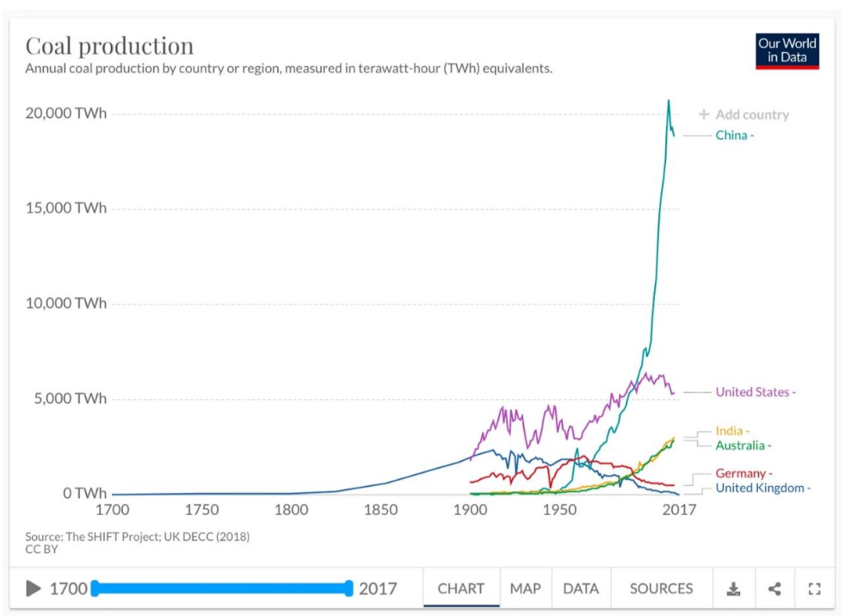This screenshot has height=616, width=868.
Task: Select the DATA tab
Action: click(581, 589)
